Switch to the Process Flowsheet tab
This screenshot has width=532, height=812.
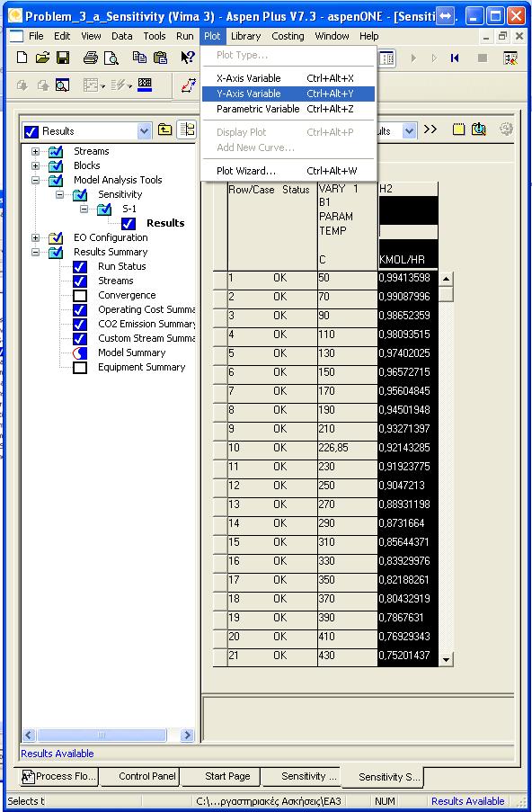coord(58,776)
